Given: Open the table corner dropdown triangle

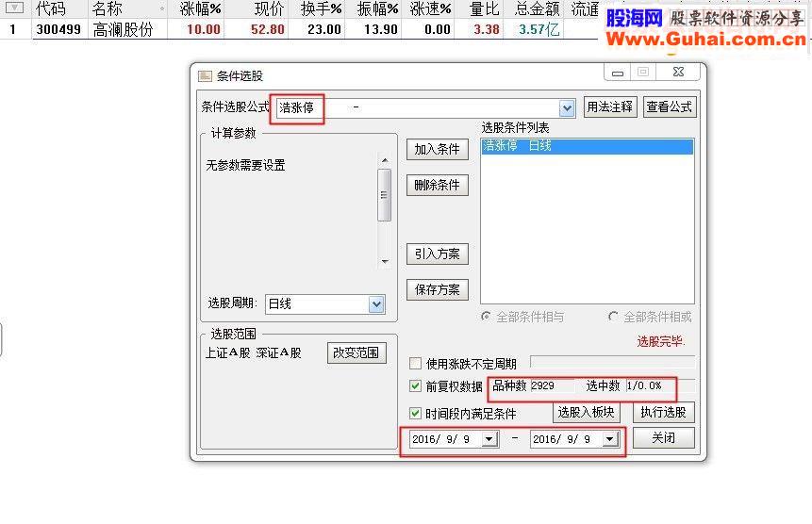Looking at the screenshot, I should point(14,8).
